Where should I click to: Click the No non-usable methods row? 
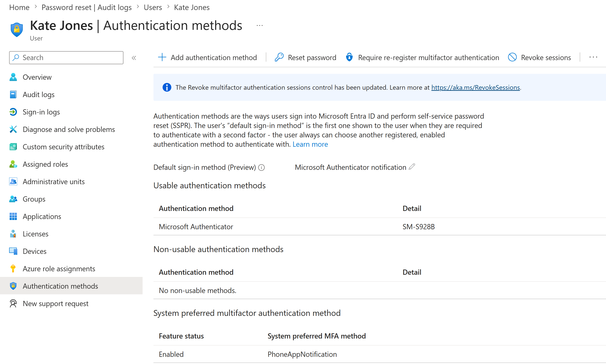coord(380,290)
